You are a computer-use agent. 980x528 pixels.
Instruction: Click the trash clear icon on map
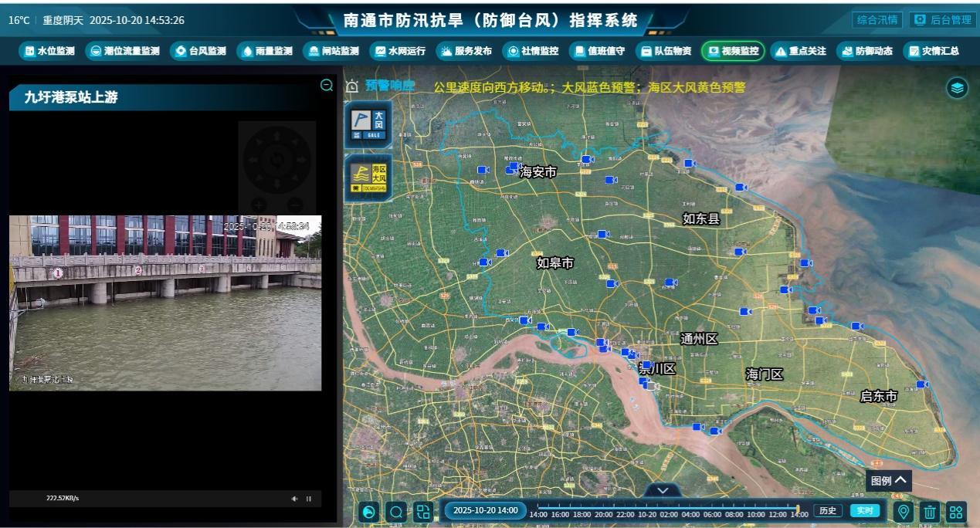(930, 511)
